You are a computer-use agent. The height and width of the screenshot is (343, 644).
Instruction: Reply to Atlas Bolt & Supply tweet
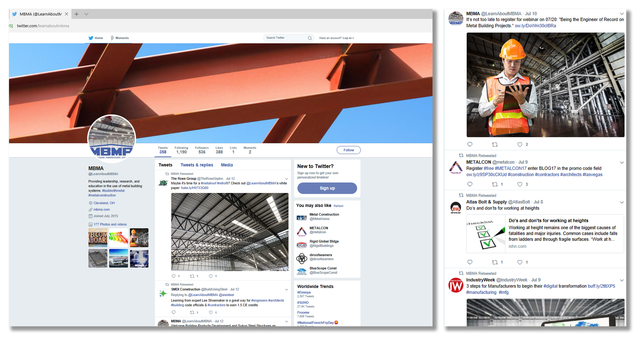point(470,262)
